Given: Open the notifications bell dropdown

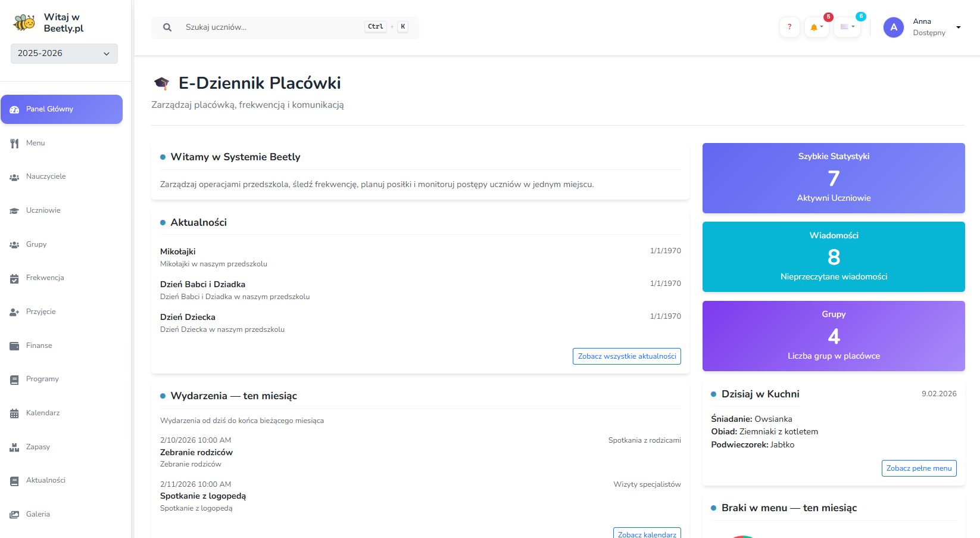Looking at the screenshot, I should (x=816, y=27).
